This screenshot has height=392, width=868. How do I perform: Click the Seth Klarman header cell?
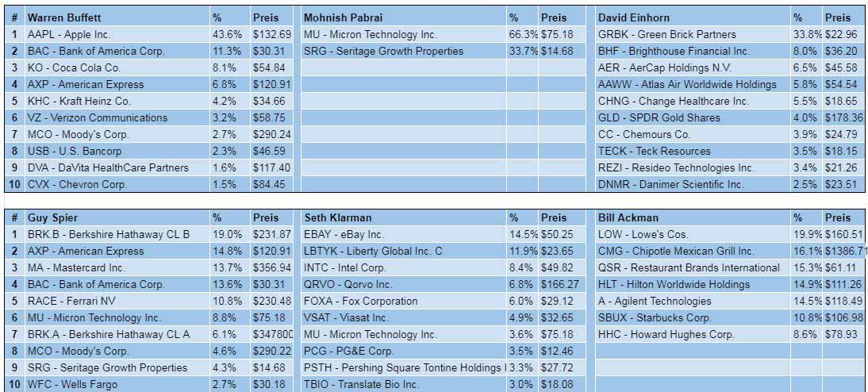[x=404, y=217]
